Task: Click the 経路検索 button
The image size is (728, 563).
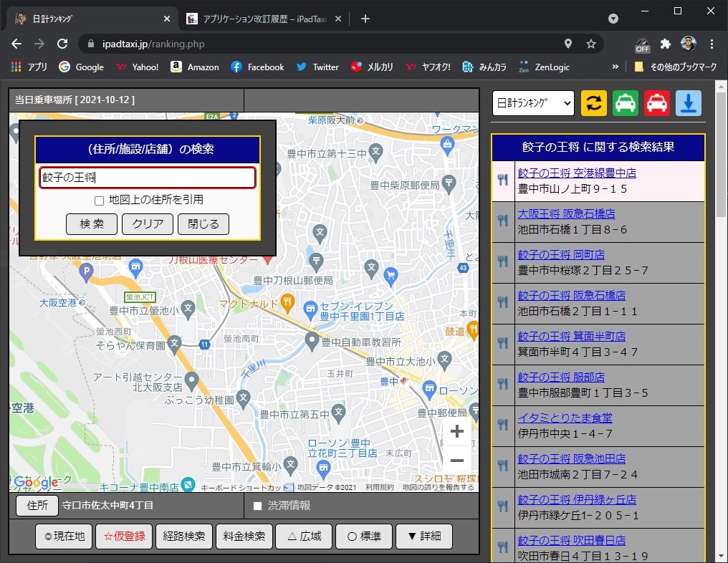Action: point(184,536)
